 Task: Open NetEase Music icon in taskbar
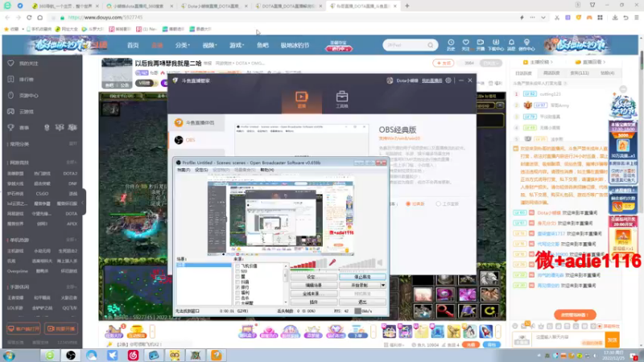(133, 355)
